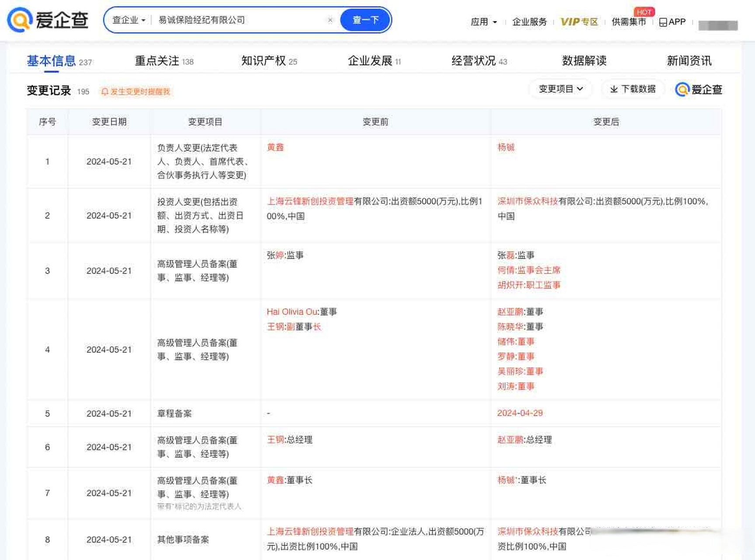This screenshot has height=560, width=755.
Task: Expand the 应用 menu
Action: point(484,22)
